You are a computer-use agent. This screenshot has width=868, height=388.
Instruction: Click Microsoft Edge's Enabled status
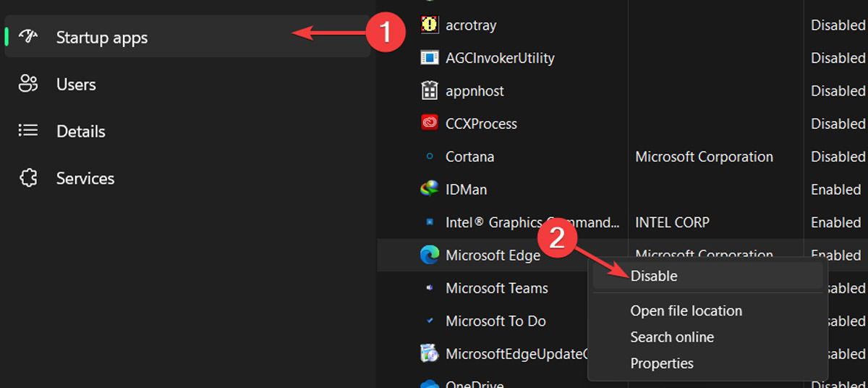tap(836, 254)
